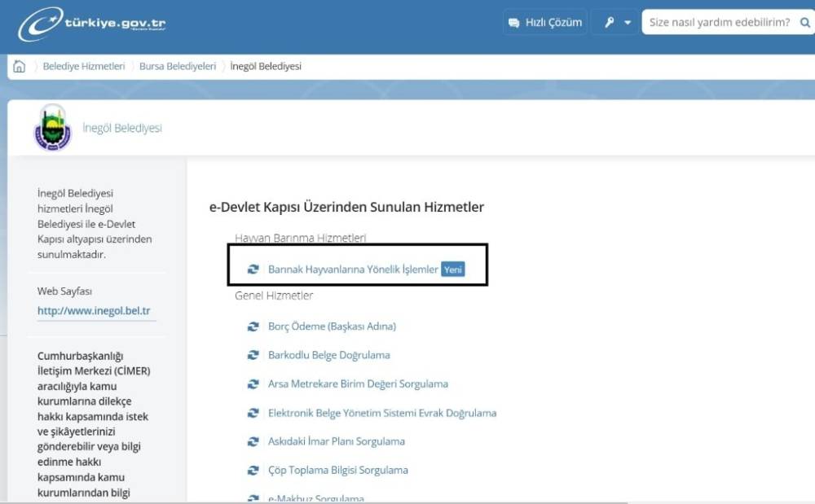
Task: Click the home icon in the breadcrumb bar
Action: [18, 66]
